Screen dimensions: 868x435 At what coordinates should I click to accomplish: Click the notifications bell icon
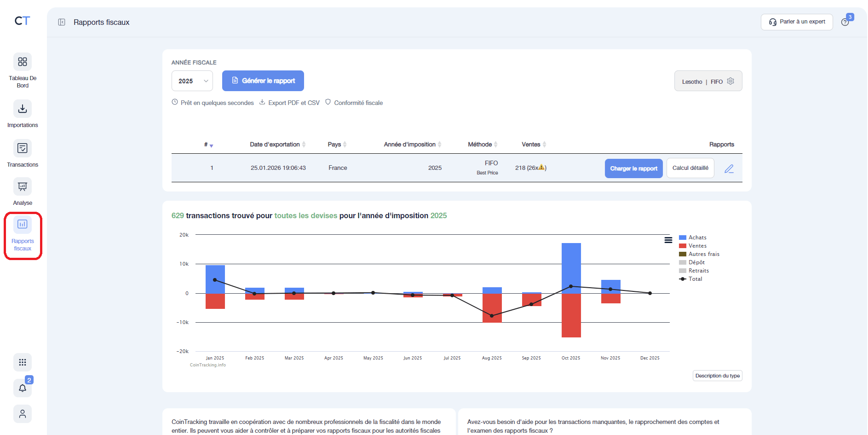pos(23,388)
